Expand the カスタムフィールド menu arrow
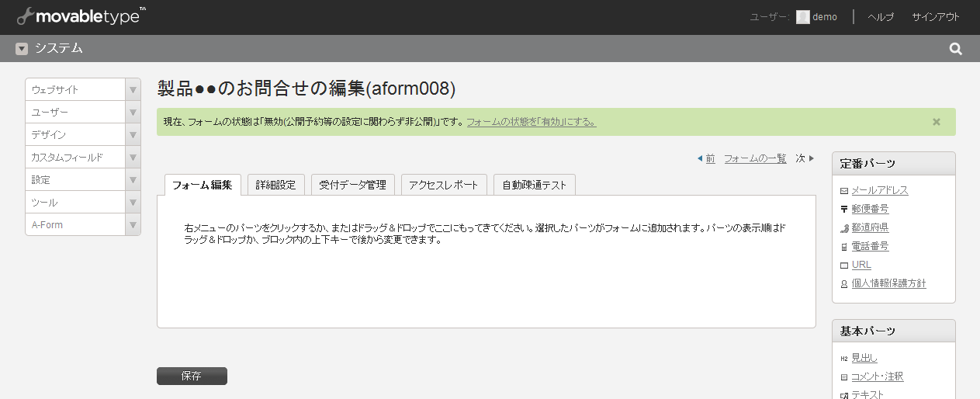The height and width of the screenshot is (399, 980). 133,158
